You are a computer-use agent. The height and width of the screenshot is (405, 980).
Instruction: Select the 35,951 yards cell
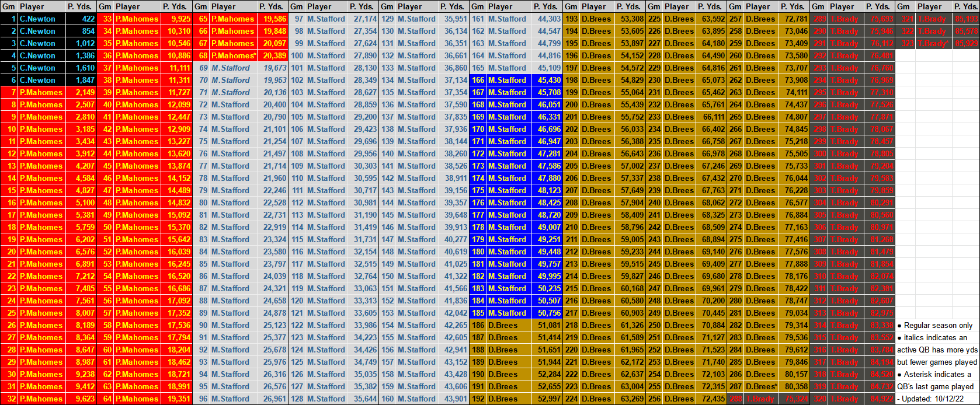453,19
